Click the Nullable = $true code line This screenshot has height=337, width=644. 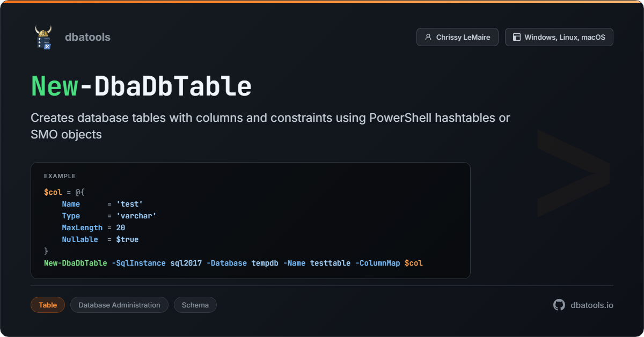coord(100,239)
